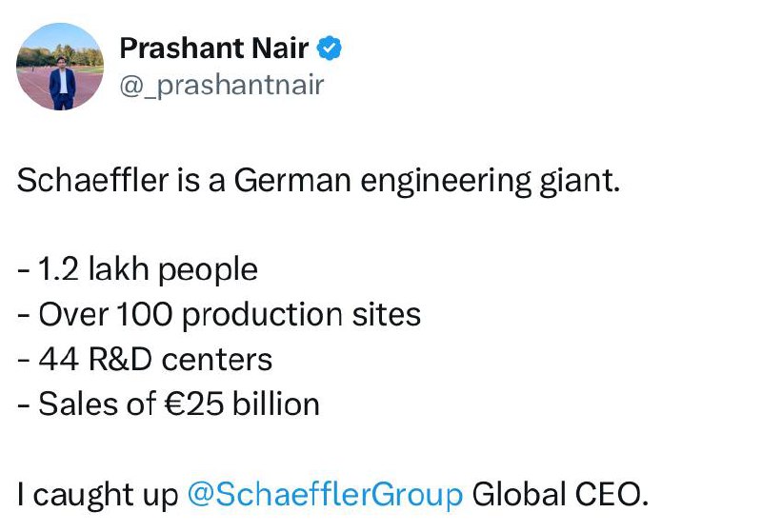
Task: Click the number '100' in production sites
Action: click(x=145, y=315)
